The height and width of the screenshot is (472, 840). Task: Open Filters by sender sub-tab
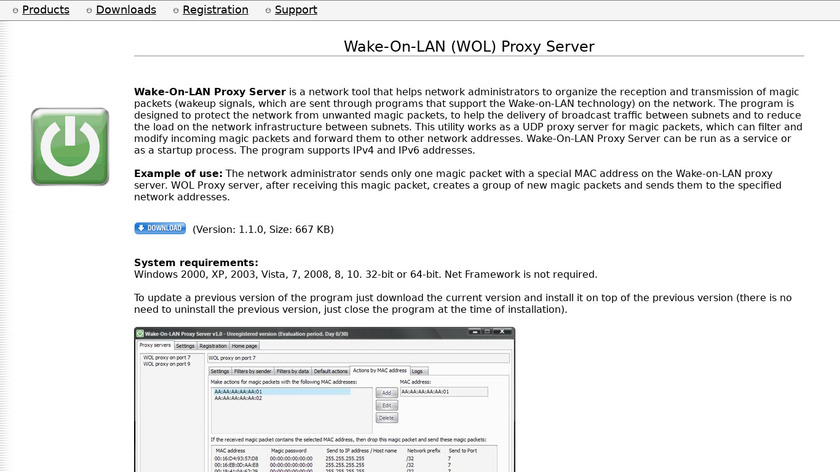252,371
